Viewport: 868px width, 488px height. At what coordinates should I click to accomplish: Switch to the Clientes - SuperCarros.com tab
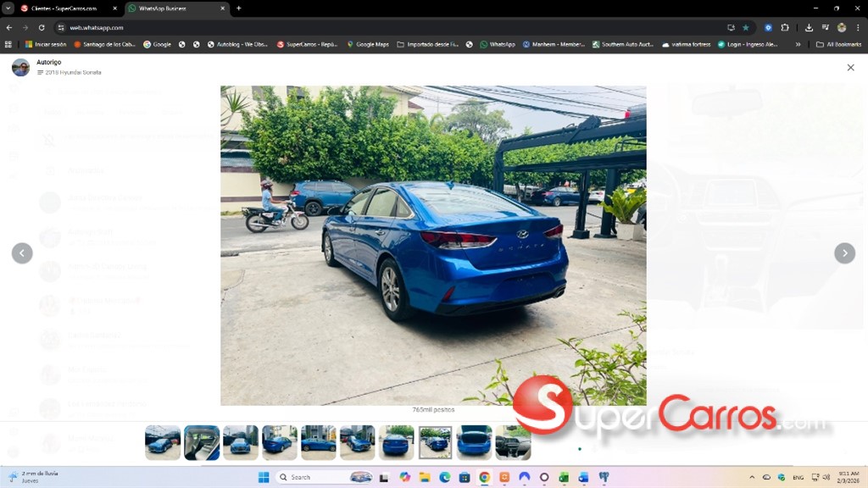pyautogui.click(x=64, y=8)
